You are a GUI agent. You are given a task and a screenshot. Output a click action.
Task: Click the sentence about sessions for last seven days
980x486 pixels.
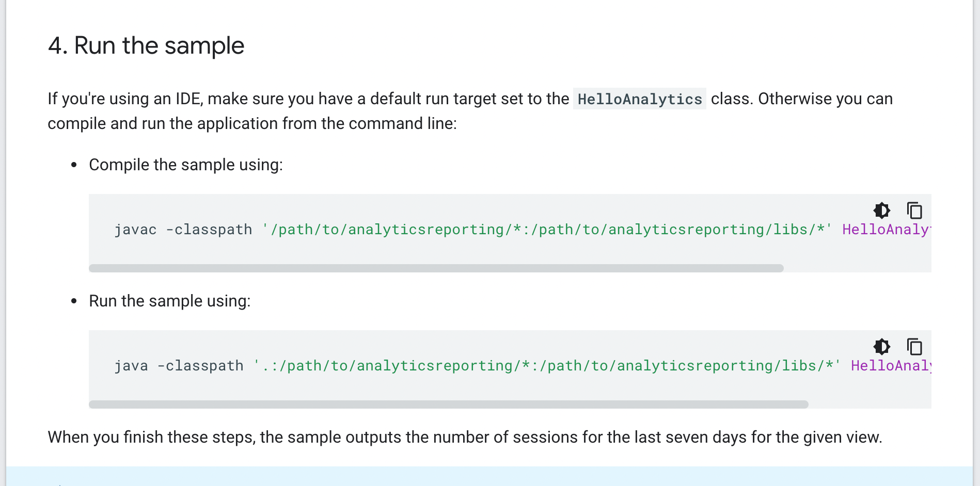465,437
